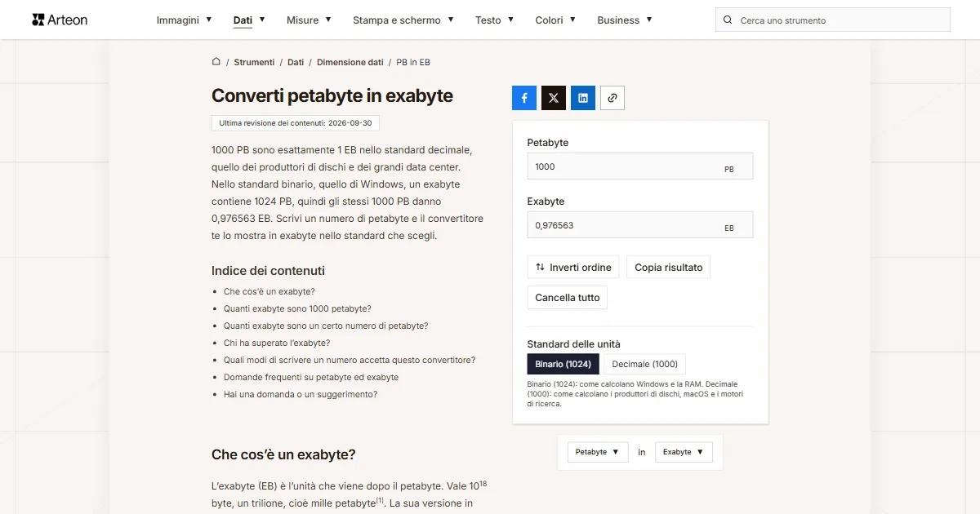The width and height of the screenshot is (980, 514).
Task: Open the Immagini menu
Action: [x=185, y=20]
